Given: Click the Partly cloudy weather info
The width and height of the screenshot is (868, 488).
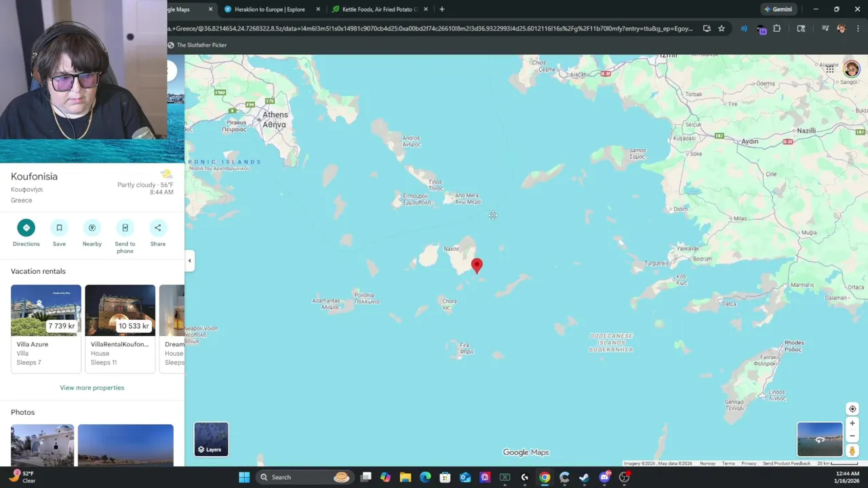Looking at the screenshot, I should [145, 185].
